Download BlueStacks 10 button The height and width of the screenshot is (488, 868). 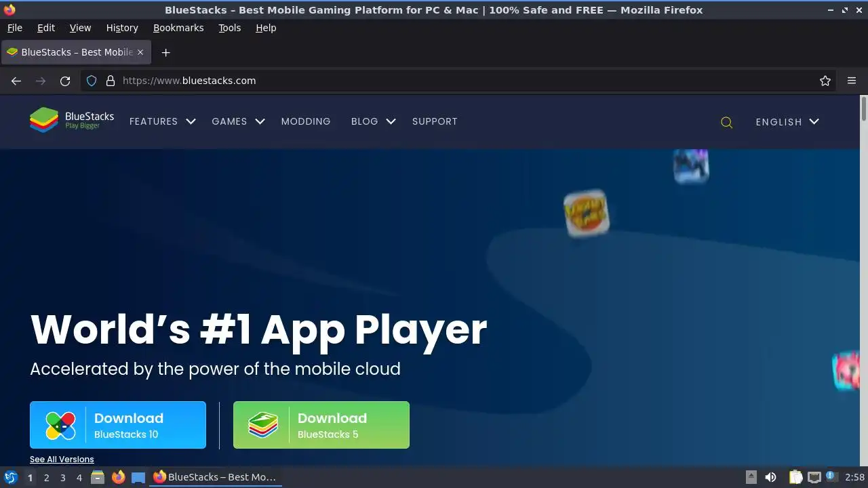point(118,425)
